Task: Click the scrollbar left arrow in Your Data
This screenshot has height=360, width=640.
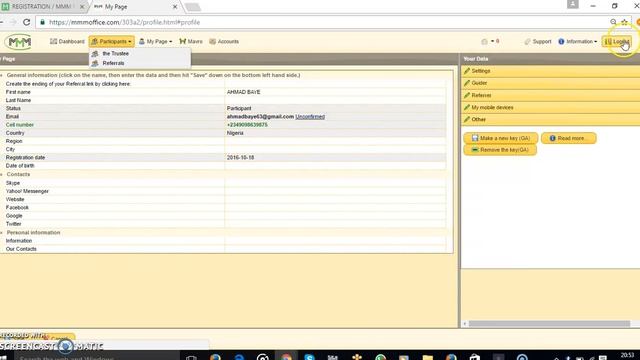Action: (x=465, y=324)
